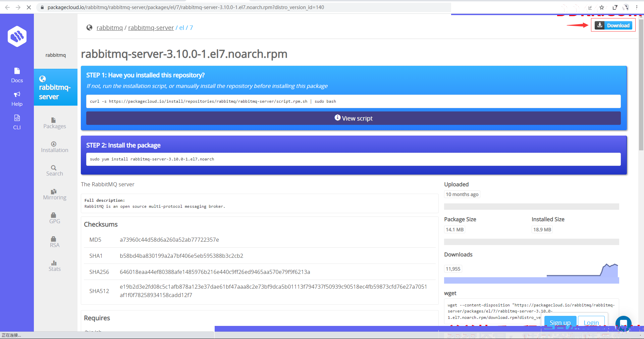Click the Login button
Screen dimensions: 644x339
[x=591, y=323]
